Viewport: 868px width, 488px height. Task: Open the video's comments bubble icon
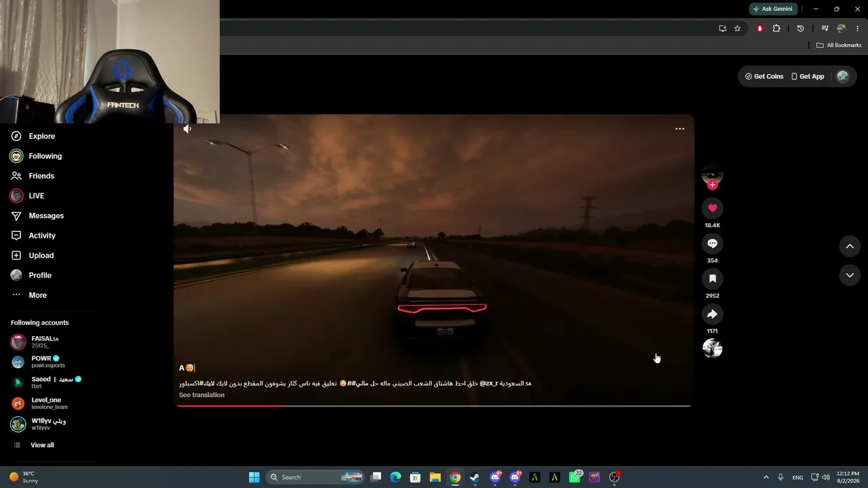[x=712, y=243]
